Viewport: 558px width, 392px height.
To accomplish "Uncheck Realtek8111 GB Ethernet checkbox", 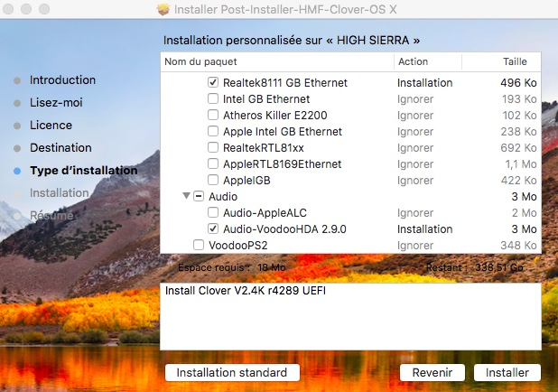I will 213,82.
